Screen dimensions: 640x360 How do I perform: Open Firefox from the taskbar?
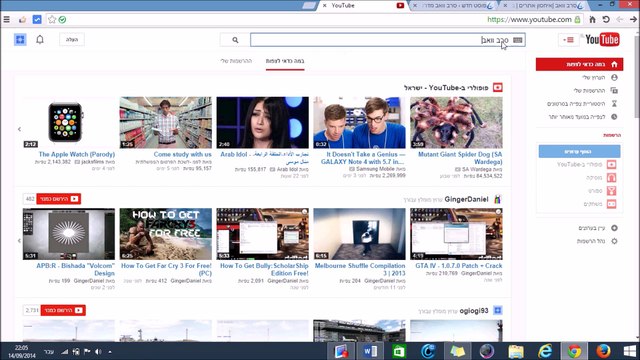(603, 351)
